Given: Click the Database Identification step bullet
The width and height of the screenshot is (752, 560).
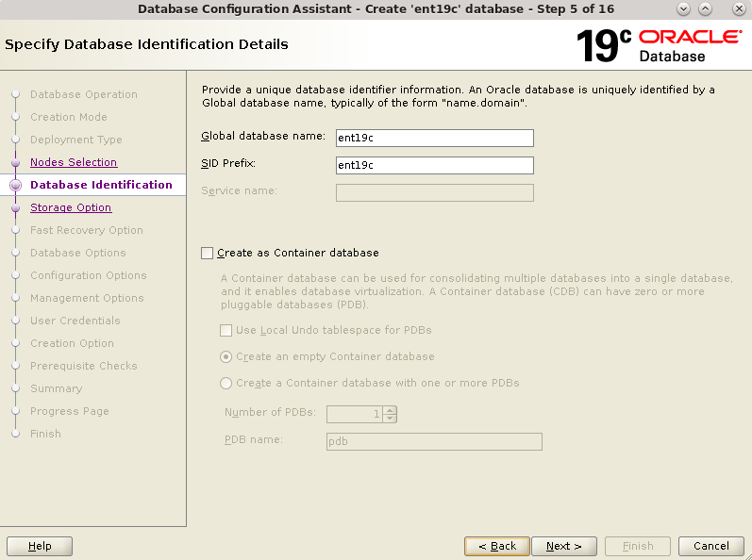Looking at the screenshot, I should (x=15, y=185).
